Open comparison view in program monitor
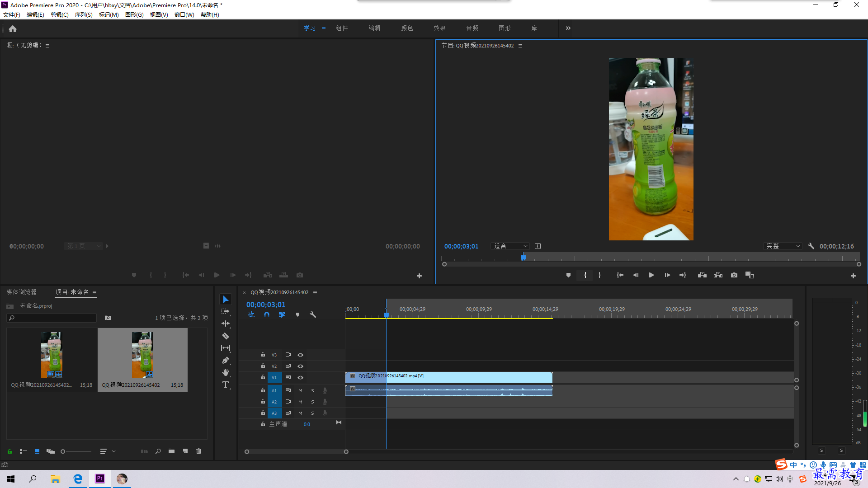The image size is (868, 488). point(750,275)
